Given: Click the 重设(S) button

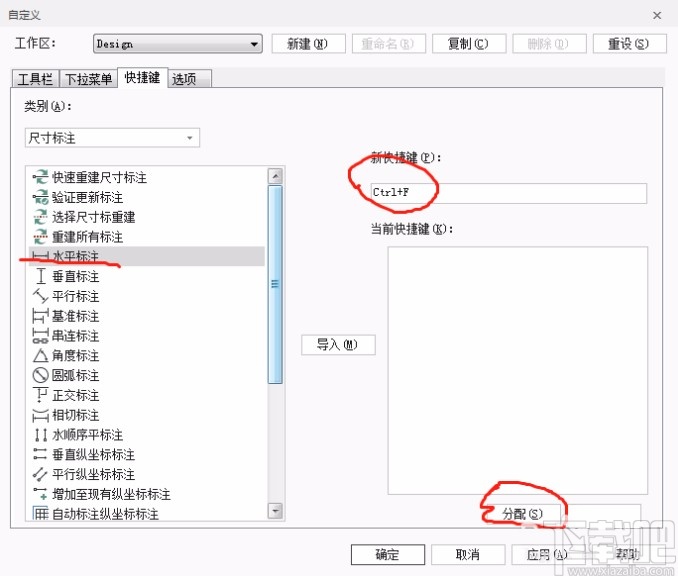Looking at the screenshot, I should 629,44.
